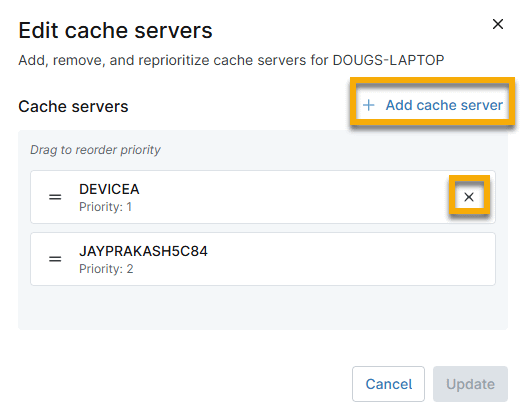
Task: Click the Cache servers section heading
Action: [x=73, y=107]
